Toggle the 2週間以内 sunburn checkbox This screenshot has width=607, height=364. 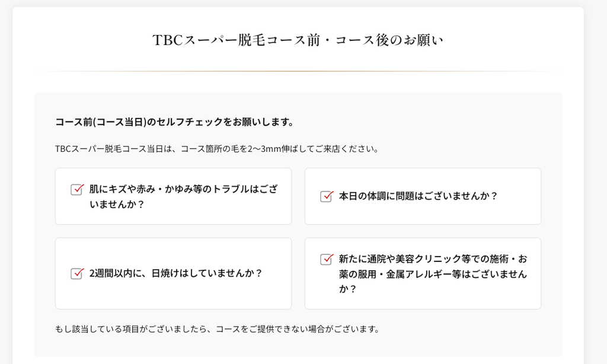pos(77,273)
